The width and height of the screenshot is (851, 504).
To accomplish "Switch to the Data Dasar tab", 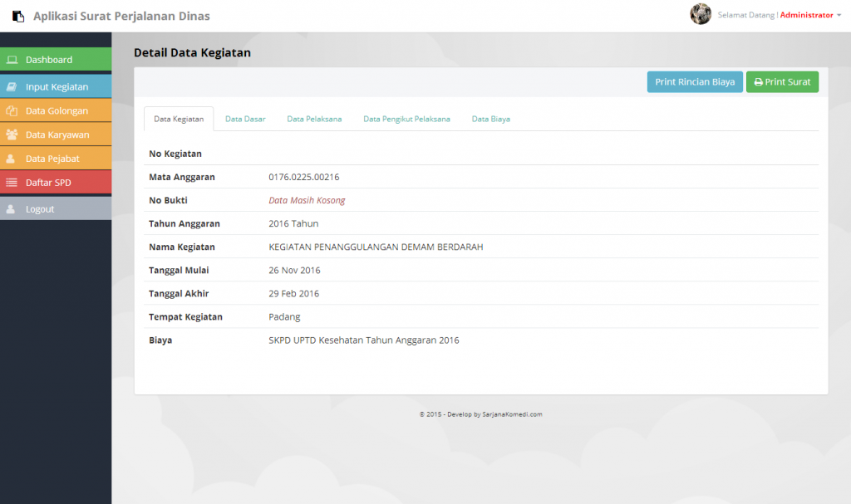I will [245, 119].
